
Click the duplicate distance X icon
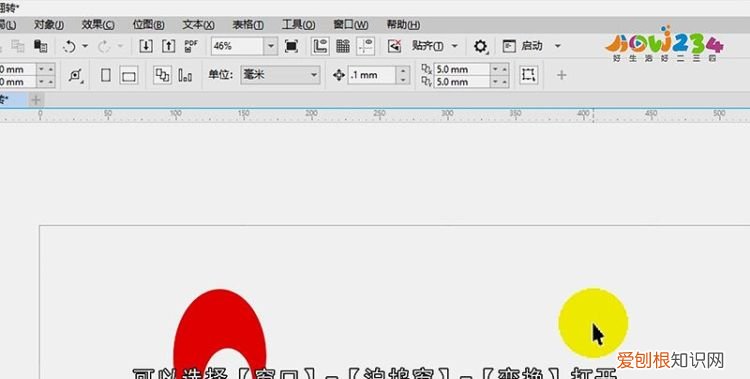point(427,69)
